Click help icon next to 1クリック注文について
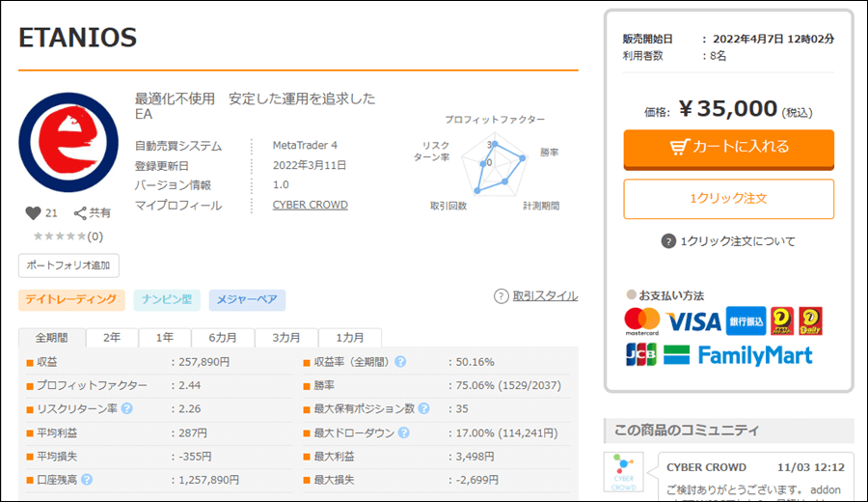 pyautogui.click(x=668, y=241)
